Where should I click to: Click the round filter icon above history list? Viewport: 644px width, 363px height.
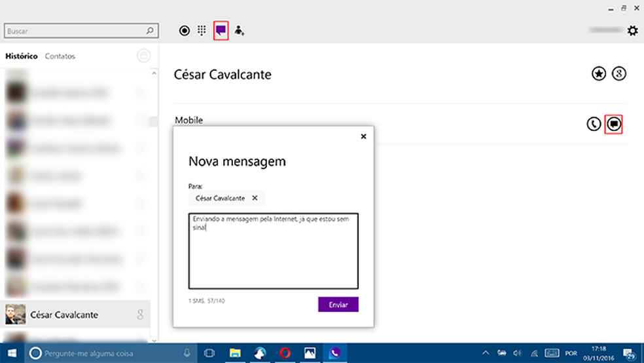pyautogui.click(x=143, y=56)
